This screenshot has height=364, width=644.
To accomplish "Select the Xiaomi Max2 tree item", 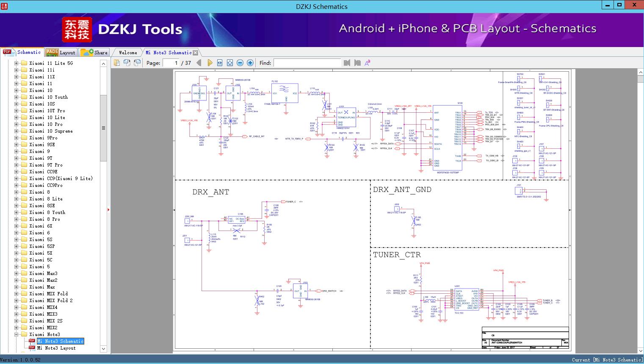I will (x=43, y=280).
